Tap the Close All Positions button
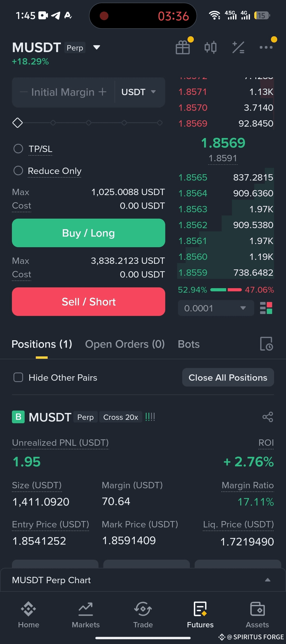 pyautogui.click(x=228, y=377)
